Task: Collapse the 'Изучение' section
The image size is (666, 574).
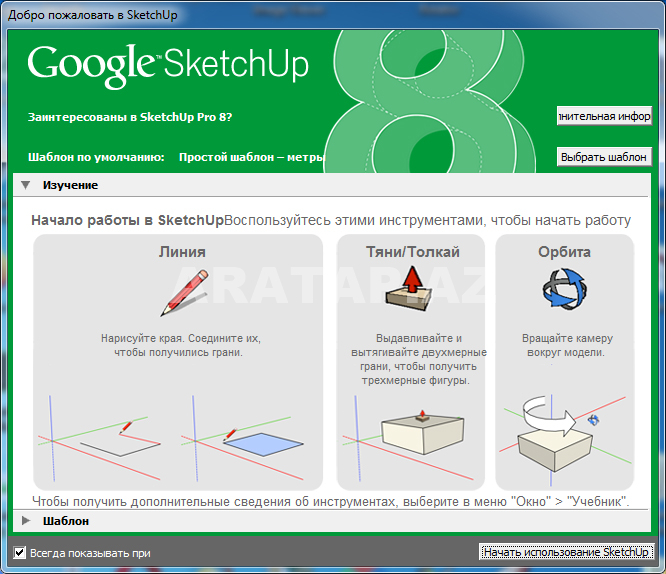Action: [26, 185]
